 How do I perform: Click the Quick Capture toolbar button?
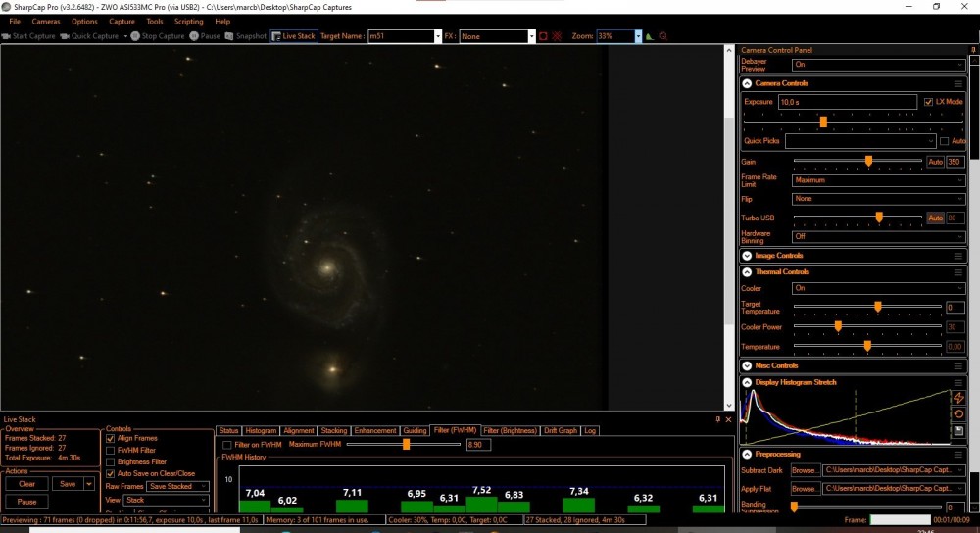89,36
